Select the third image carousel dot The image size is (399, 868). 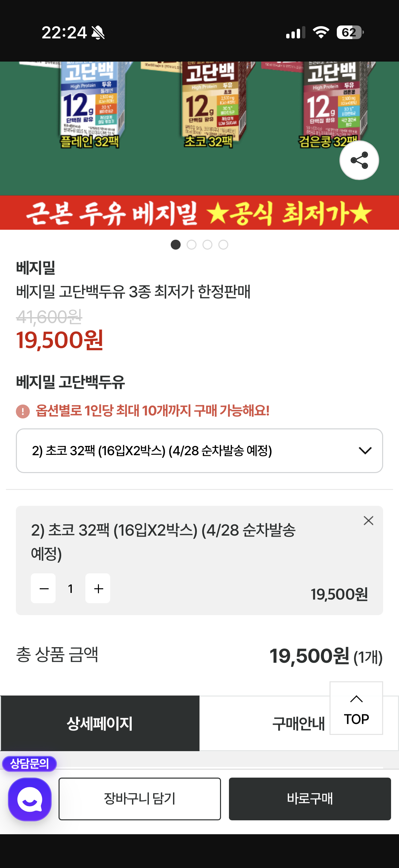tap(207, 245)
